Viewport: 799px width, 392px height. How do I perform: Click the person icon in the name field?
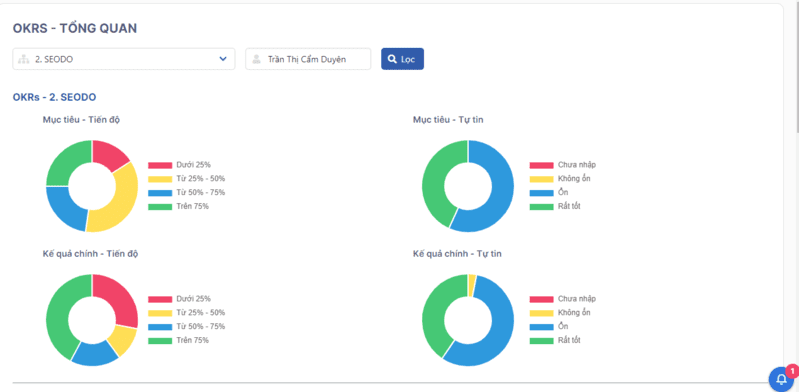[x=256, y=59]
